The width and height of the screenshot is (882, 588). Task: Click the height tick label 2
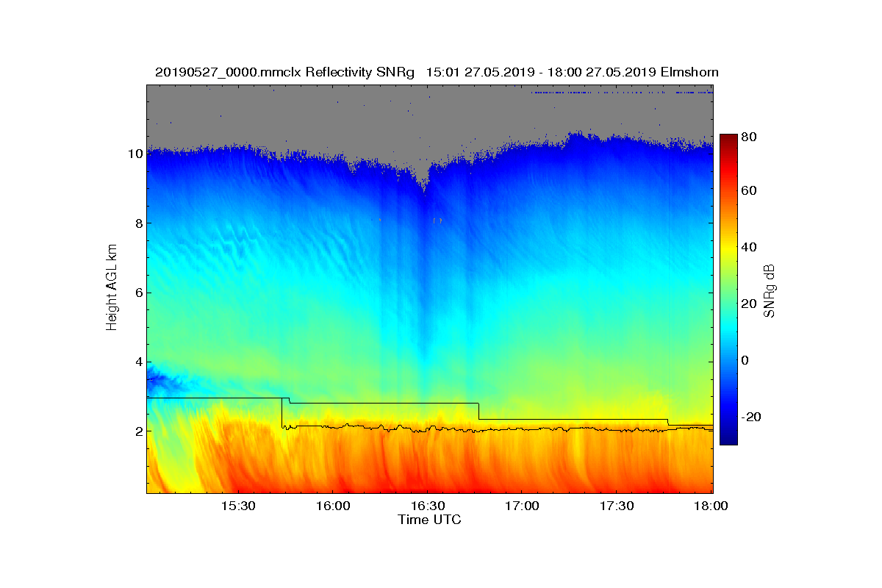[138, 431]
